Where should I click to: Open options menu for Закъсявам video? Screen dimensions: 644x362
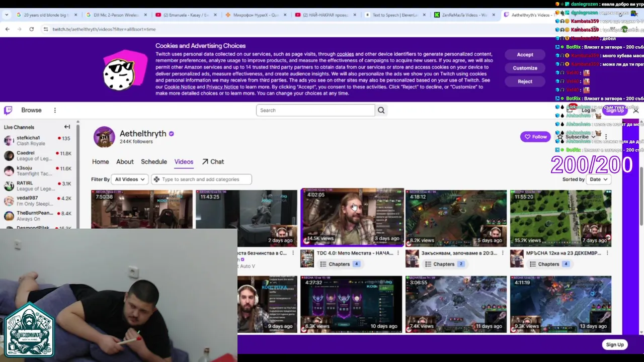[503, 253]
